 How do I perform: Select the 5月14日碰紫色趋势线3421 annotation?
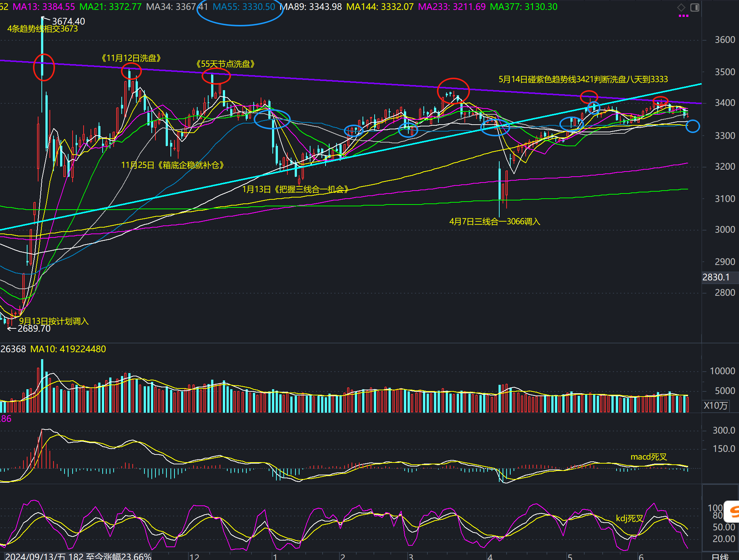coord(583,79)
